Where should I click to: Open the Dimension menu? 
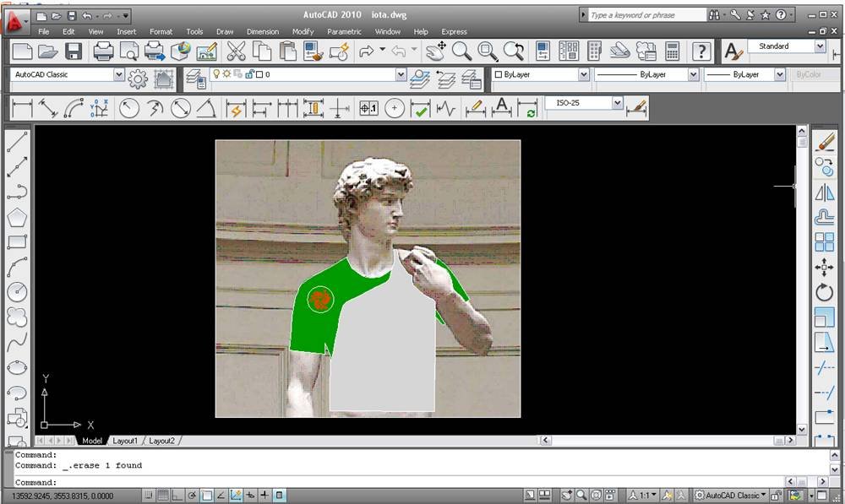[263, 32]
